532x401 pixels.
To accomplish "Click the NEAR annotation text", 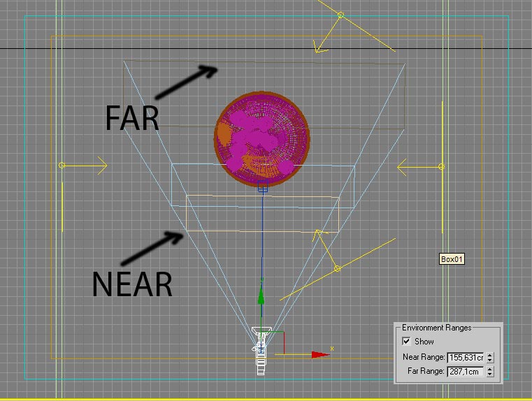I will coord(132,284).
